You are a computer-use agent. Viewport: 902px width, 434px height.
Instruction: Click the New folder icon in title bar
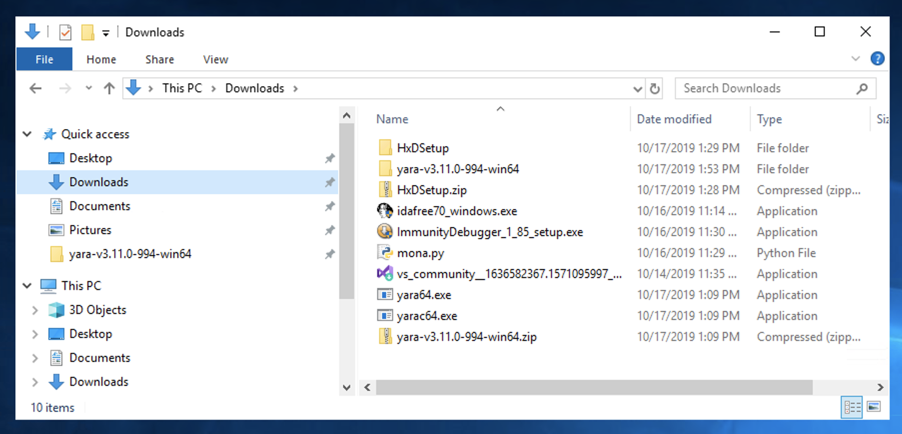pyautogui.click(x=87, y=32)
